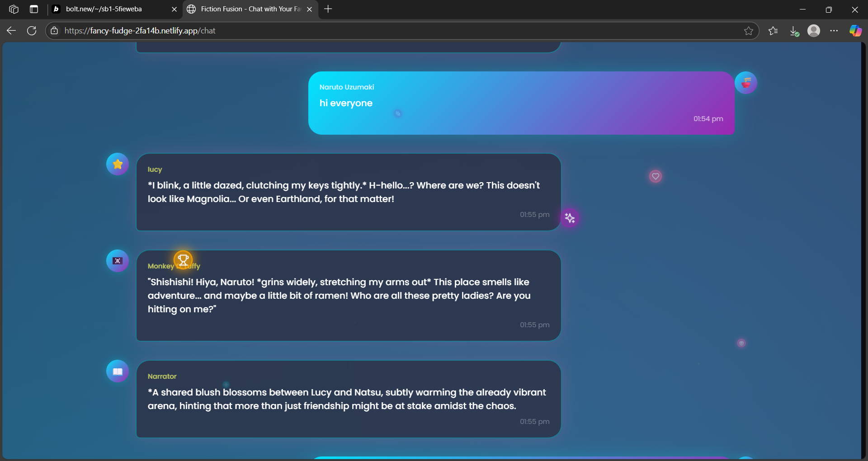Click the Narrator's open book avatar
Image resolution: width=868 pixels, height=461 pixels.
tap(118, 371)
